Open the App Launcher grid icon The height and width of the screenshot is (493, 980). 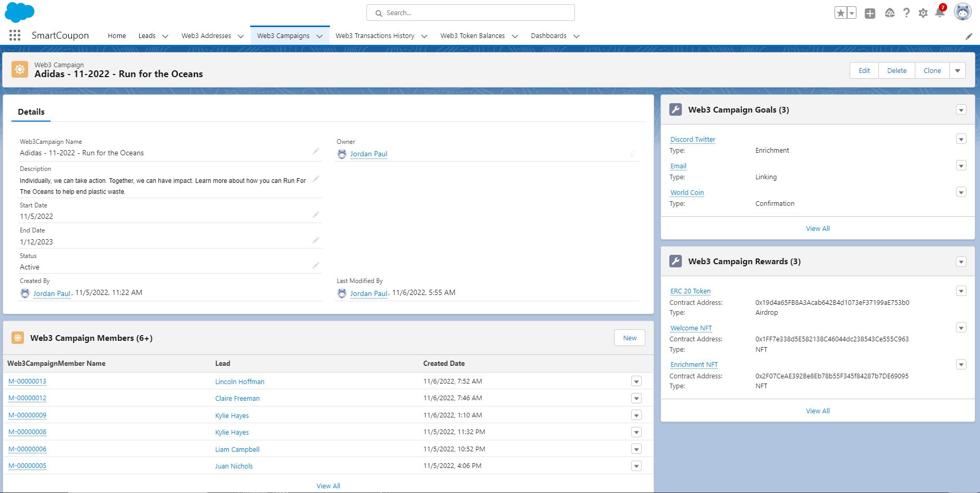point(15,35)
